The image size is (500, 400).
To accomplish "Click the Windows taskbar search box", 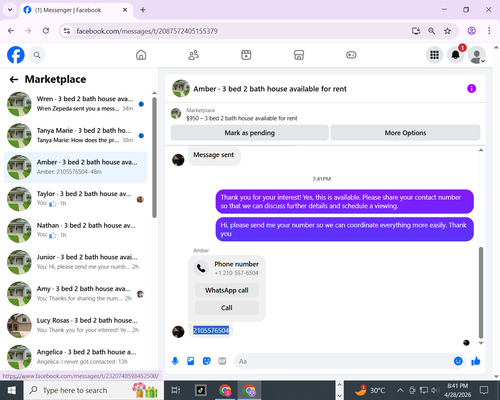I will tap(94, 390).
